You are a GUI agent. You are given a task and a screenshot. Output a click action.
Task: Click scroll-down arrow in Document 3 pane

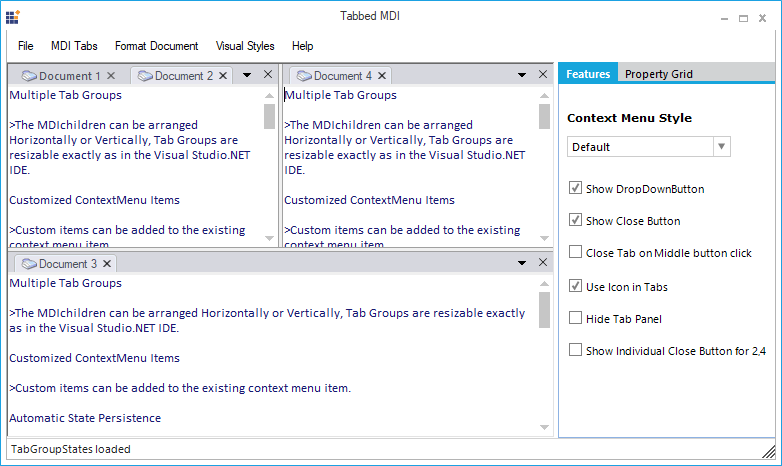point(544,427)
